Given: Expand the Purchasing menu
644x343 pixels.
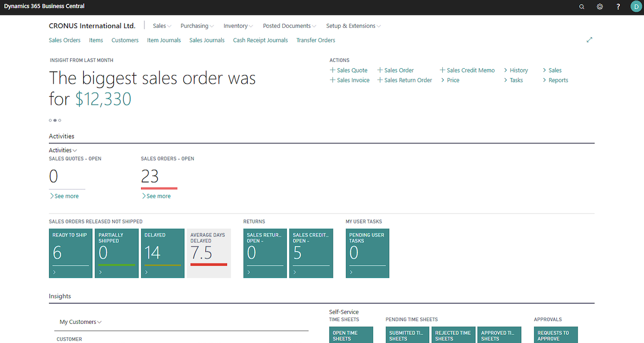Looking at the screenshot, I should pos(197,26).
